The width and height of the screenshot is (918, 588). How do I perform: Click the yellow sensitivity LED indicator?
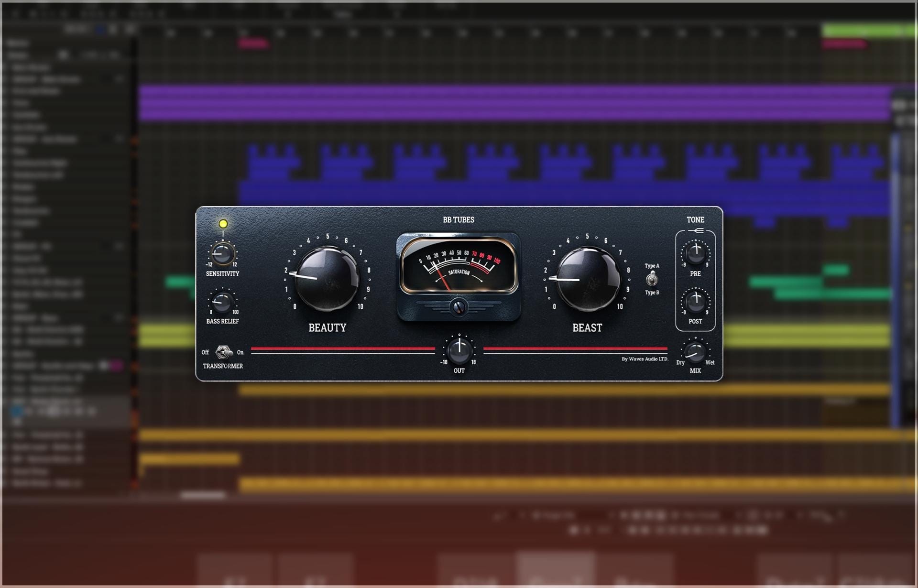223,224
